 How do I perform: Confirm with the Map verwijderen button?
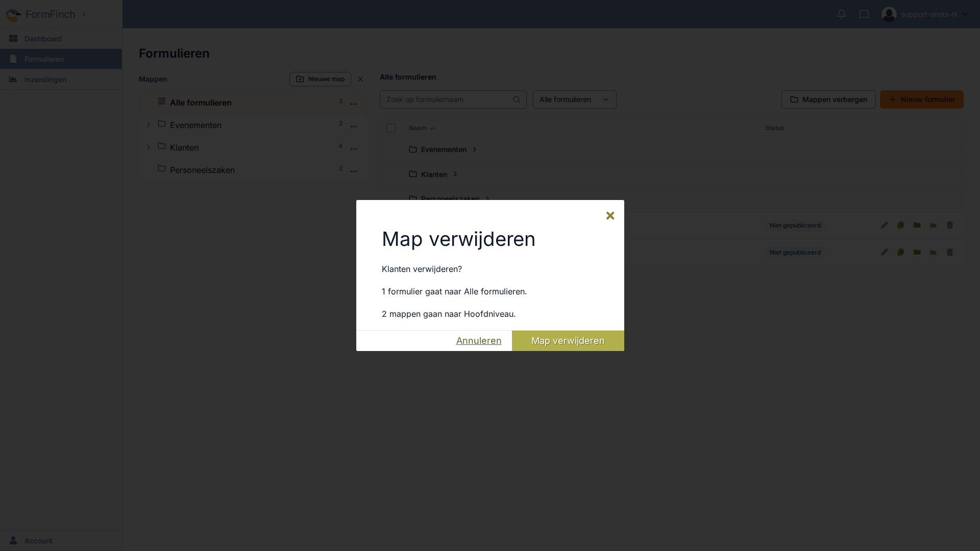pyautogui.click(x=568, y=341)
